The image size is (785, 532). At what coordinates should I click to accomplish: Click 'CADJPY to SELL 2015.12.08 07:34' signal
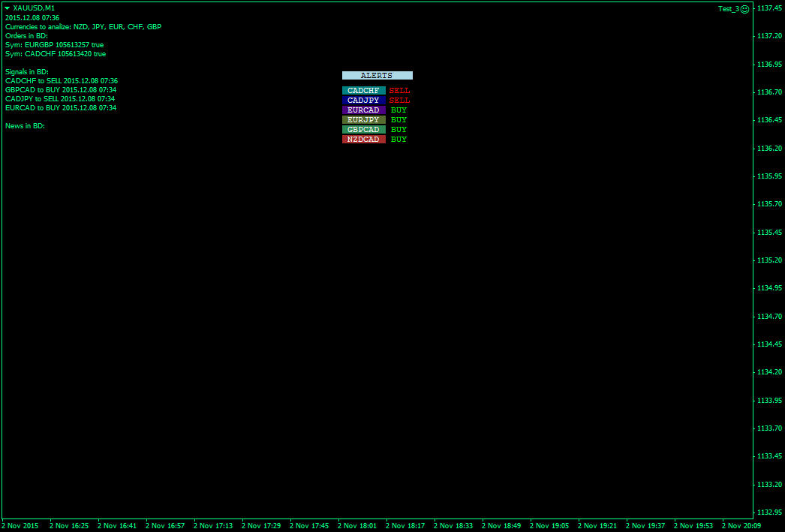[x=60, y=98]
